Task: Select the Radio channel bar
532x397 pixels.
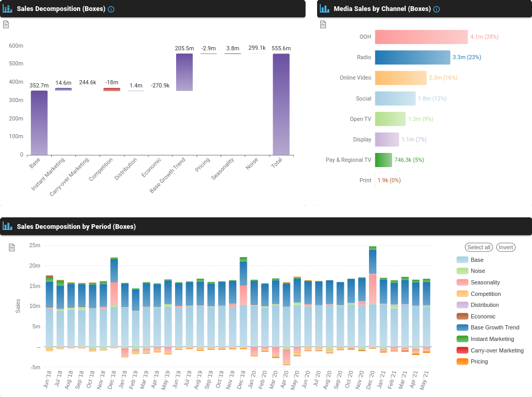Action: point(412,57)
